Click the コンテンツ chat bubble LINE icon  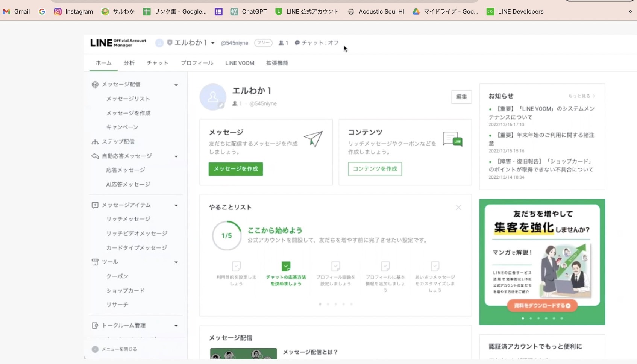click(x=452, y=139)
